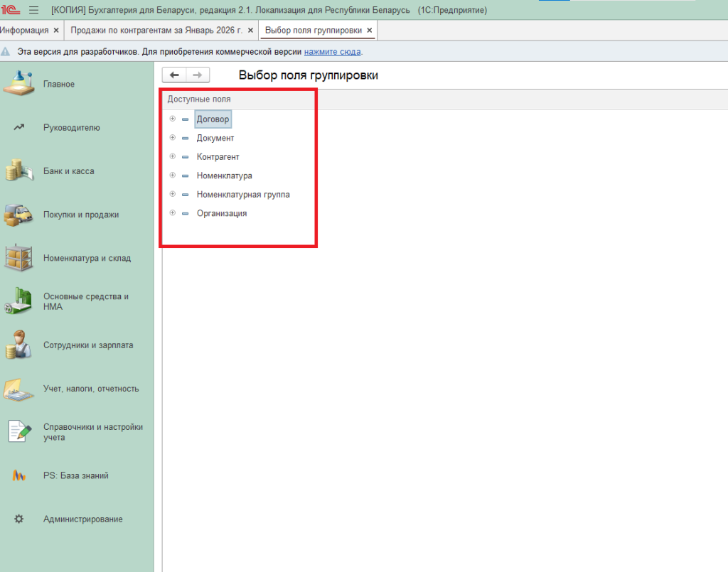
Task: Open PS: База знаний icon
Action: click(x=19, y=476)
